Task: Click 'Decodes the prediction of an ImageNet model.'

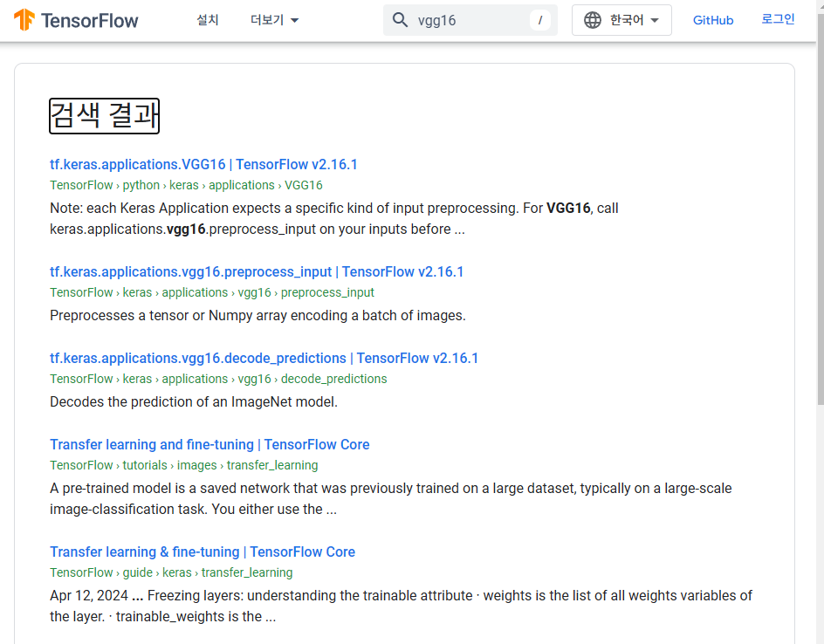Action: [194, 401]
